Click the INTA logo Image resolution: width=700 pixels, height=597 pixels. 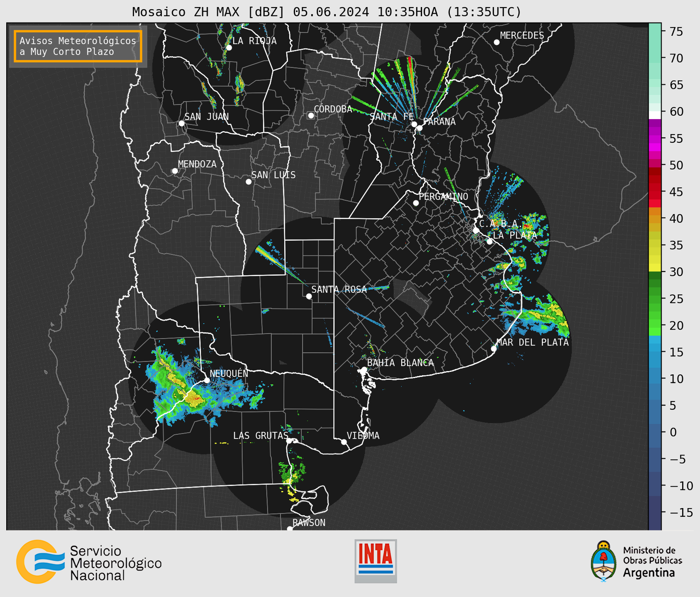point(376,561)
